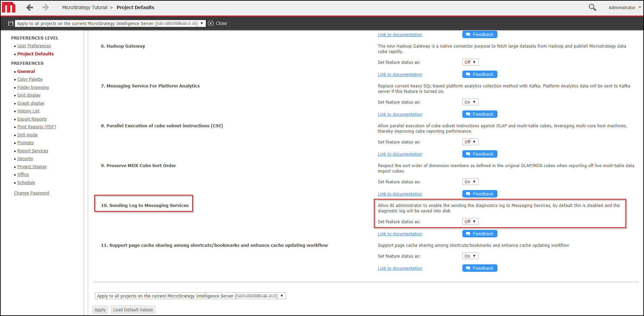Open Sending Log to Messaging Services status dropdown
This screenshot has height=316, width=644.
470,221
